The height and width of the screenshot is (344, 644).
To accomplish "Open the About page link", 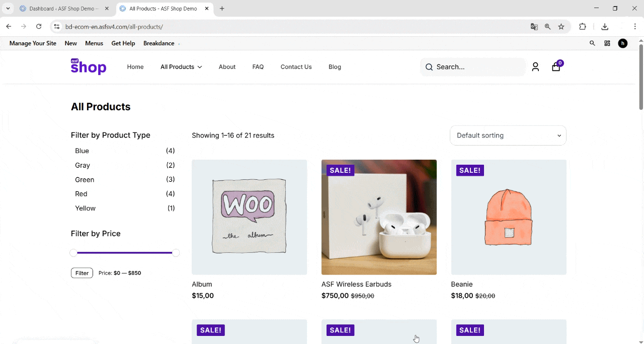I will point(227,67).
